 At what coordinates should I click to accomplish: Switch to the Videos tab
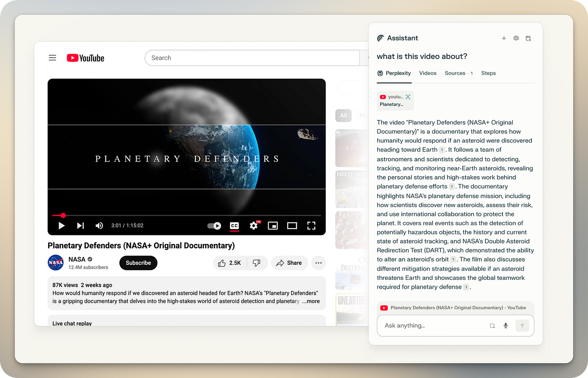point(428,73)
